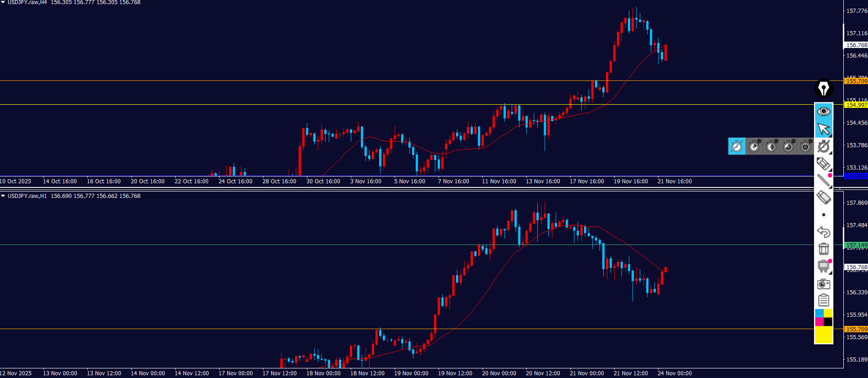Pick the cyan color swatch

click(819, 313)
